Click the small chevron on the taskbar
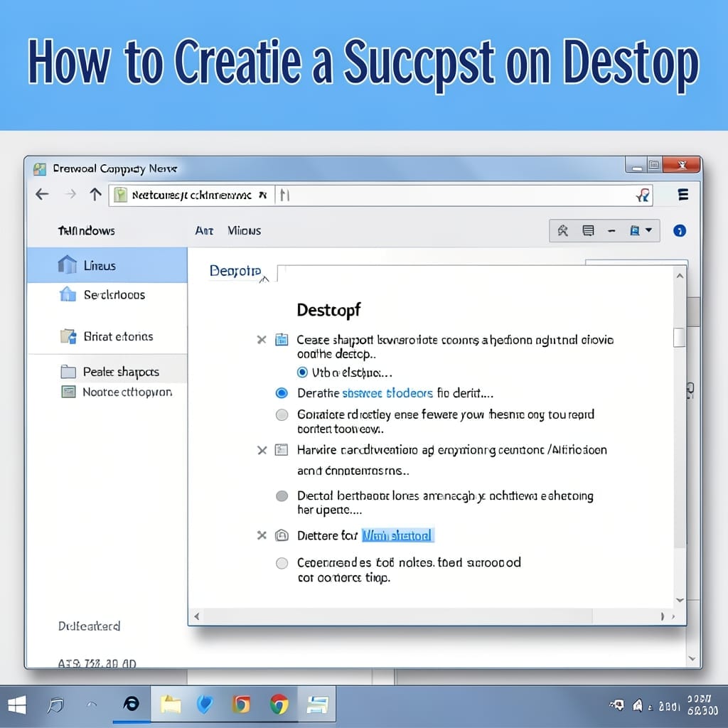The height and width of the screenshot is (728, 728). click(x=92, y=705)
